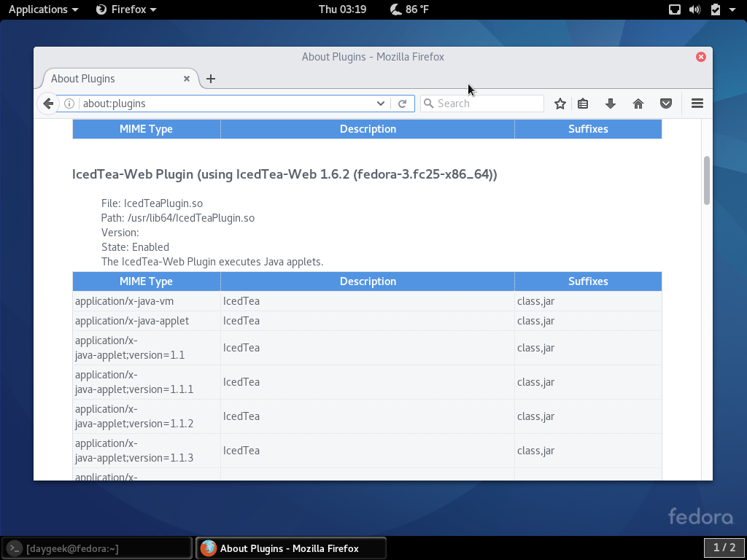This screenshot has width=747, height=560.
Task: Open the Downloads arrow icon
Action: coord(611,104)
